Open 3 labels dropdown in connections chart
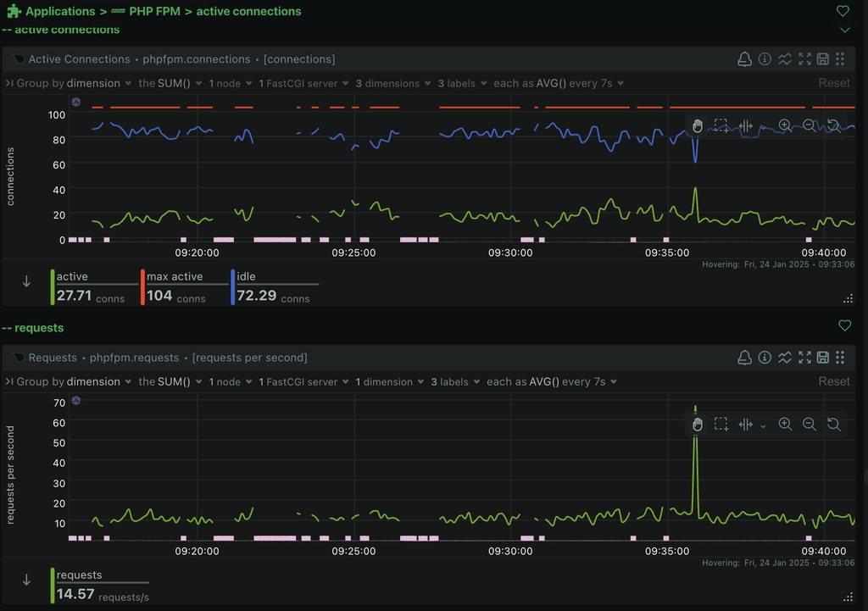 (462, 84)
